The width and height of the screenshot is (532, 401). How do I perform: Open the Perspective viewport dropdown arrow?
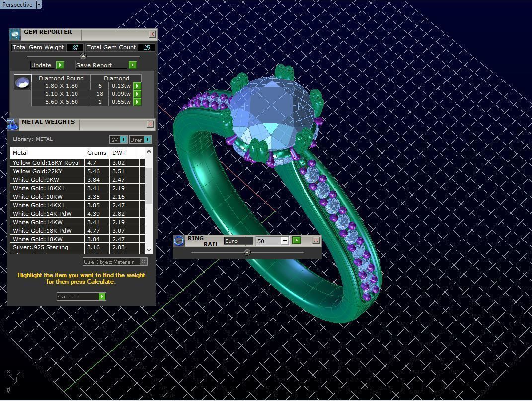[39, 5]
